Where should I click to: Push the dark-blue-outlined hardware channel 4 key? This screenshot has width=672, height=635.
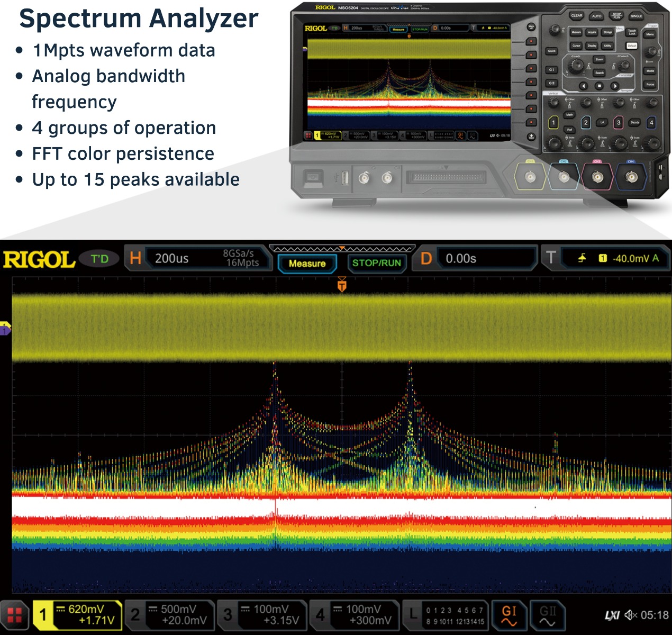click(x=651, y=123)
